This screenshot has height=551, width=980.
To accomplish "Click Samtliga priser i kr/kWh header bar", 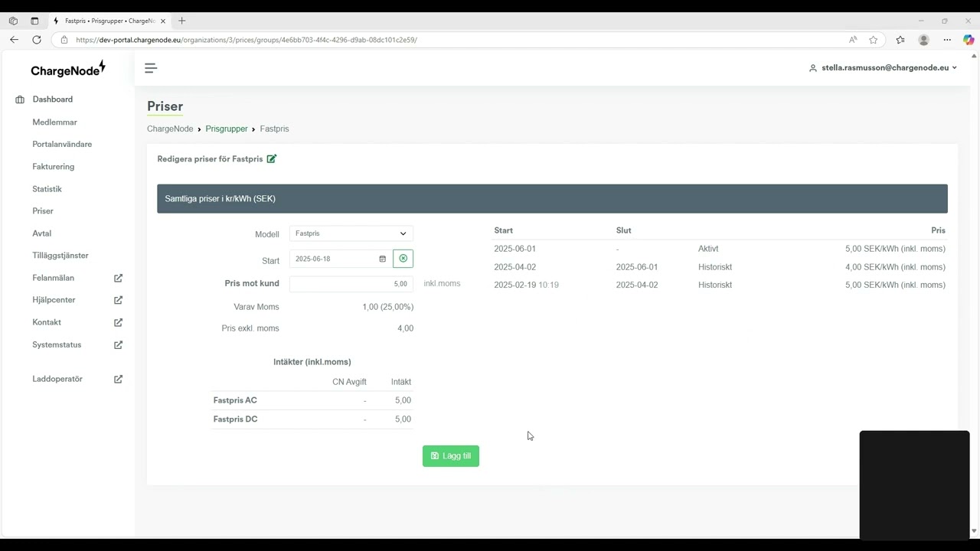I will coord(552,199).
